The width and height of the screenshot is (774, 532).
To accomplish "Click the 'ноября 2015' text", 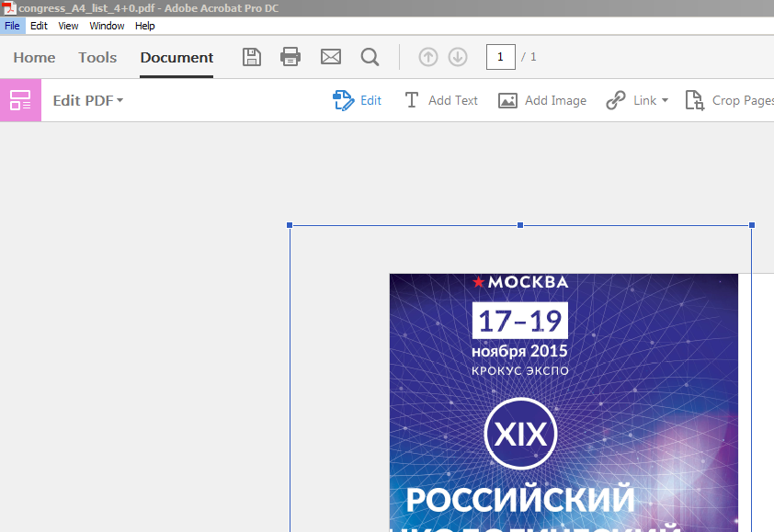I will (x=519, y=351).
